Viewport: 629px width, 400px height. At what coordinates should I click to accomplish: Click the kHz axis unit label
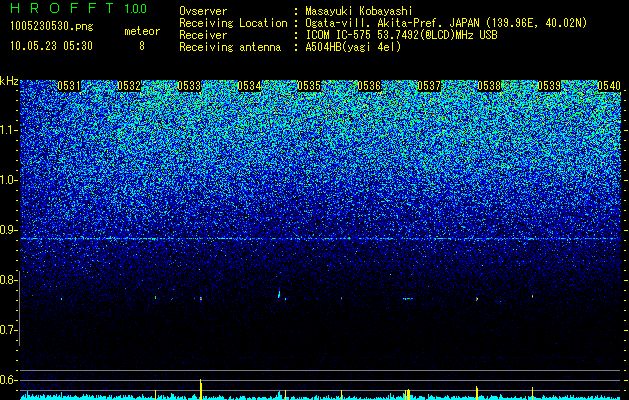(x=9, y=81)
